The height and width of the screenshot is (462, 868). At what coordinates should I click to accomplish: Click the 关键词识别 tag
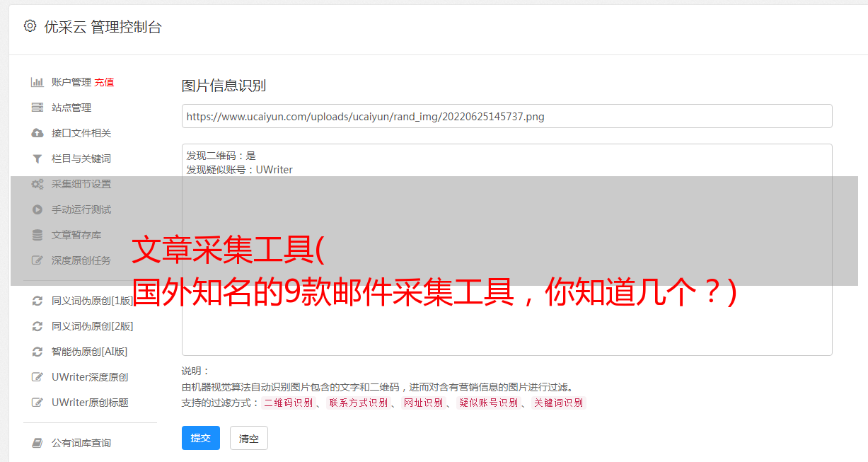click(558, 403)
